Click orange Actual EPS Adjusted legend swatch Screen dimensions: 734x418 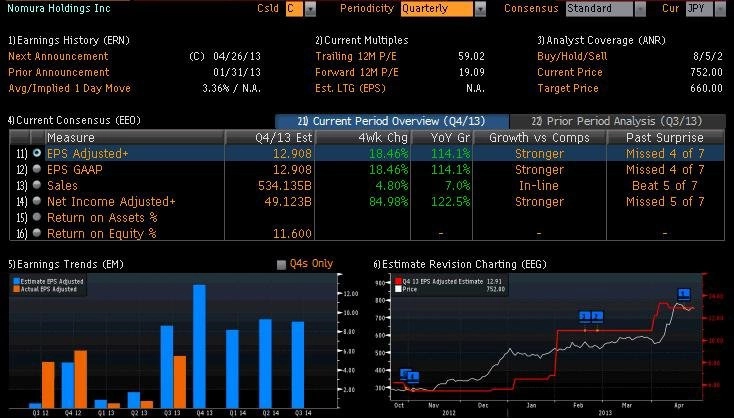[16, 289]
